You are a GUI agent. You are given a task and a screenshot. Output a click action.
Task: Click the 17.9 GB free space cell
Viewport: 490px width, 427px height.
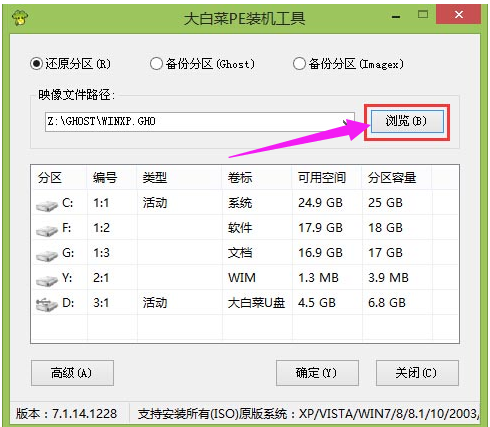click(x=320, y=228)
